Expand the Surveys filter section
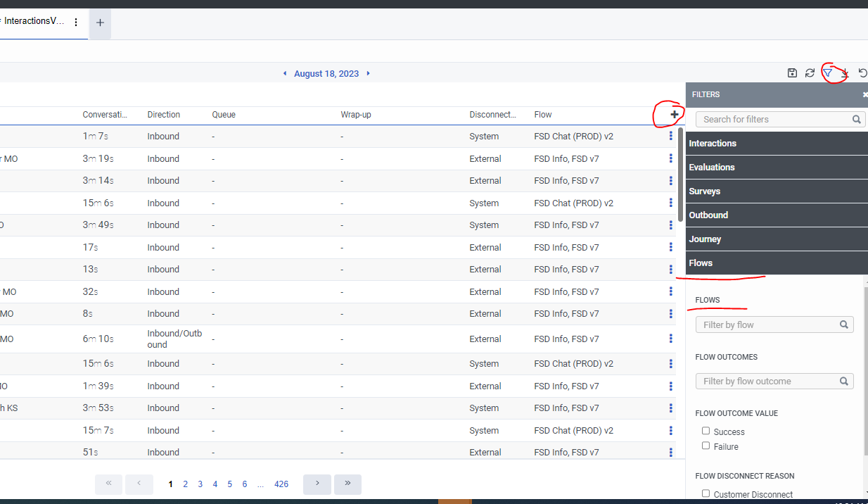Image resolution: width=868 pixels, height=504 pixels. click(x=777, y=191)
